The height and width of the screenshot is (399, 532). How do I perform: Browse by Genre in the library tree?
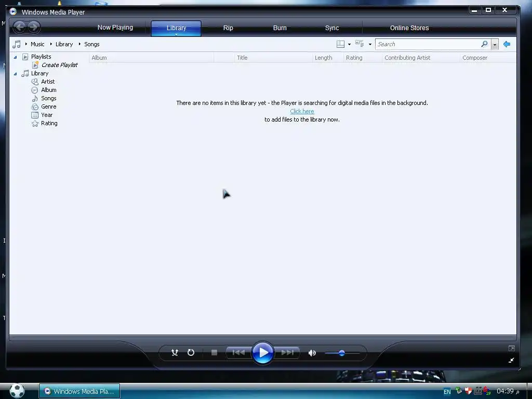[x=48, y=107]
